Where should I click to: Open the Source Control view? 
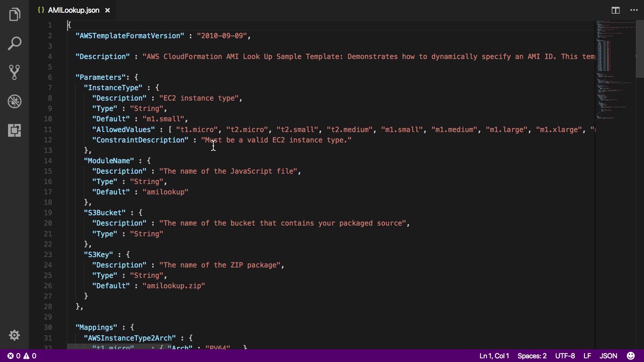pyautogui.click(x=14, y=72)
